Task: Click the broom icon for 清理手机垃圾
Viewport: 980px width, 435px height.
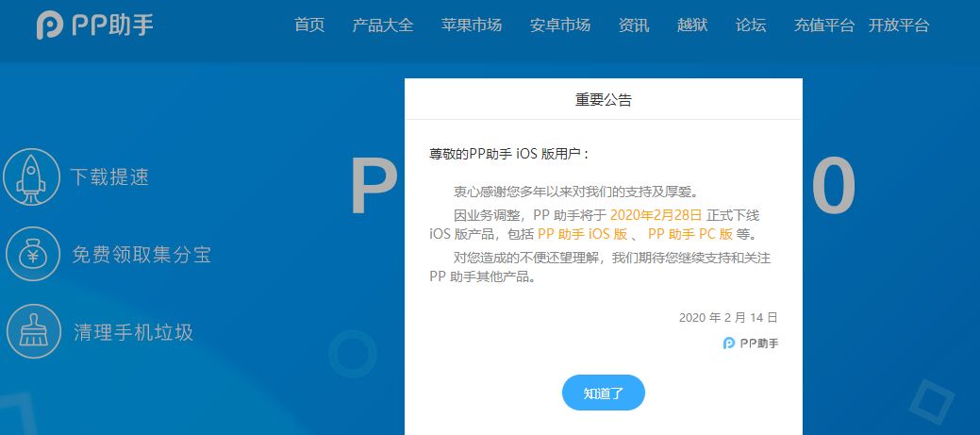Action: click(33, 331)
